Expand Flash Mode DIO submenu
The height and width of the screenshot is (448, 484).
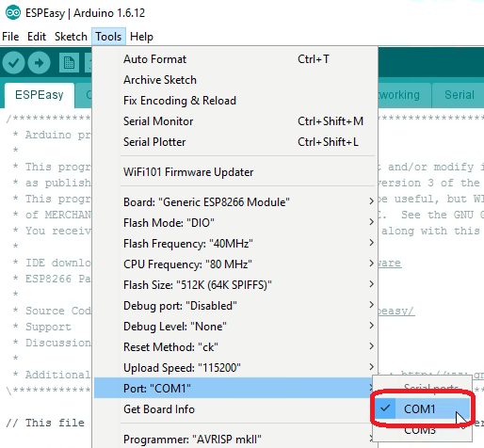pyautogui.click(x=235, y=223)
